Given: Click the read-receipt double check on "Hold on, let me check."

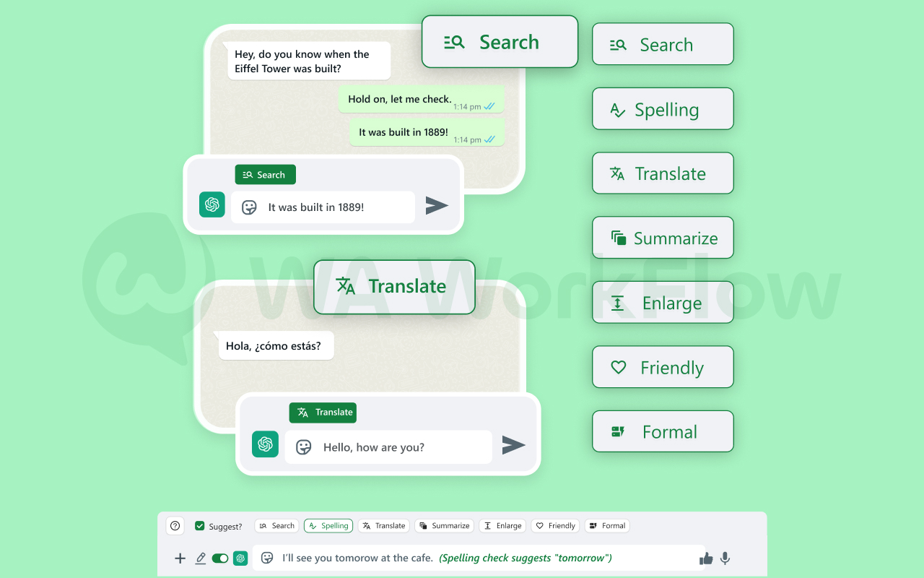Looking at the screenshot, I should (x=489, y=106).
